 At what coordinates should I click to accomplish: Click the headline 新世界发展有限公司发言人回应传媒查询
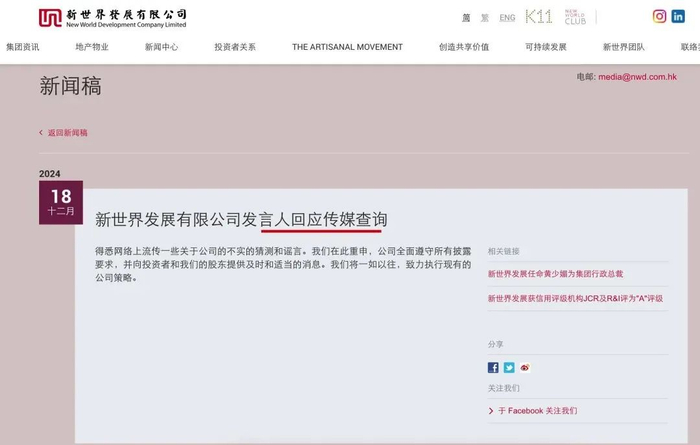[x=241, y=219]
